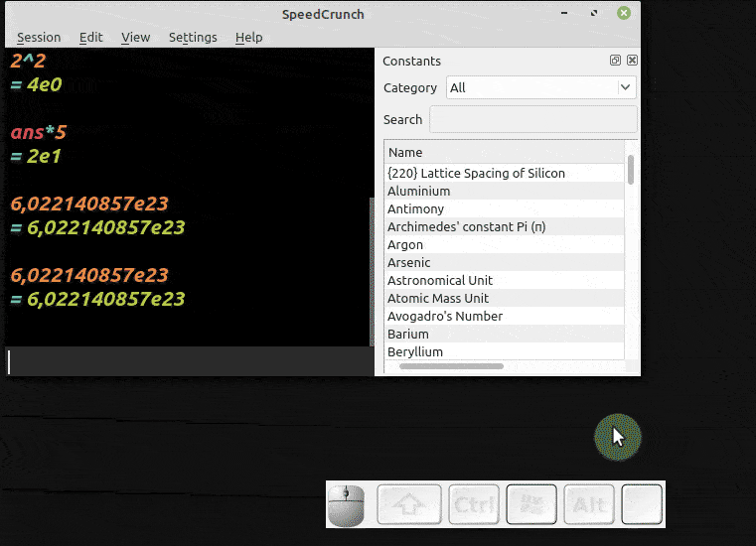Screen dimensions: 756x546
Task: Select the Argon constant
Action: click(505, 244)
